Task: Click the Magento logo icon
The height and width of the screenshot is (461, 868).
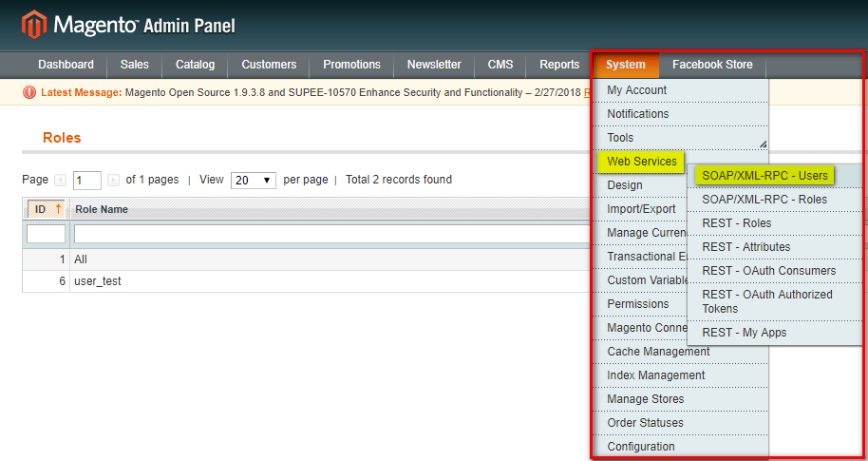Action: click(34, 24)
